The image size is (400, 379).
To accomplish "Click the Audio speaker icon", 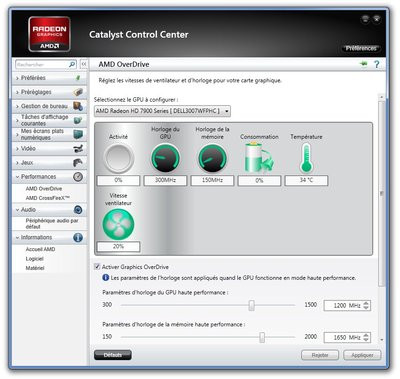I will [78, 210].
